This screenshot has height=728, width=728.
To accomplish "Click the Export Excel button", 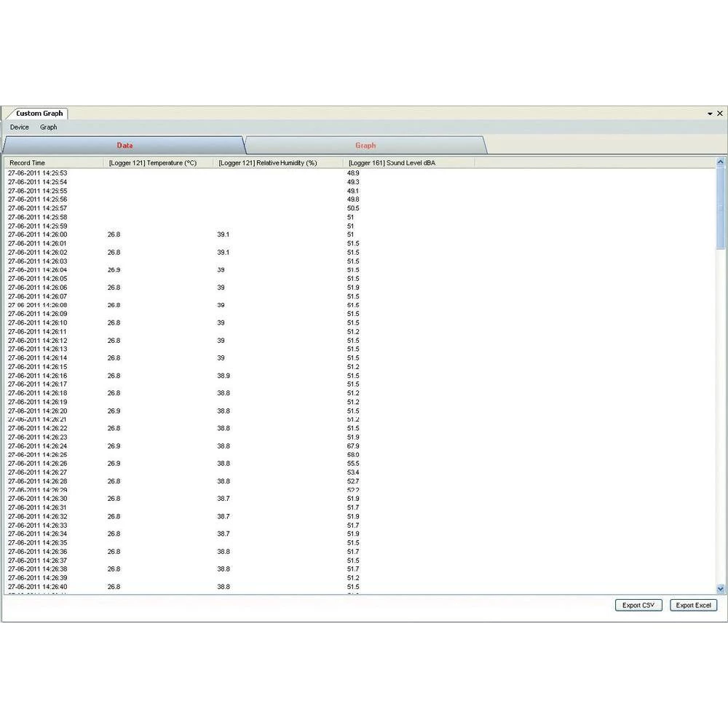I will point(693,605).
